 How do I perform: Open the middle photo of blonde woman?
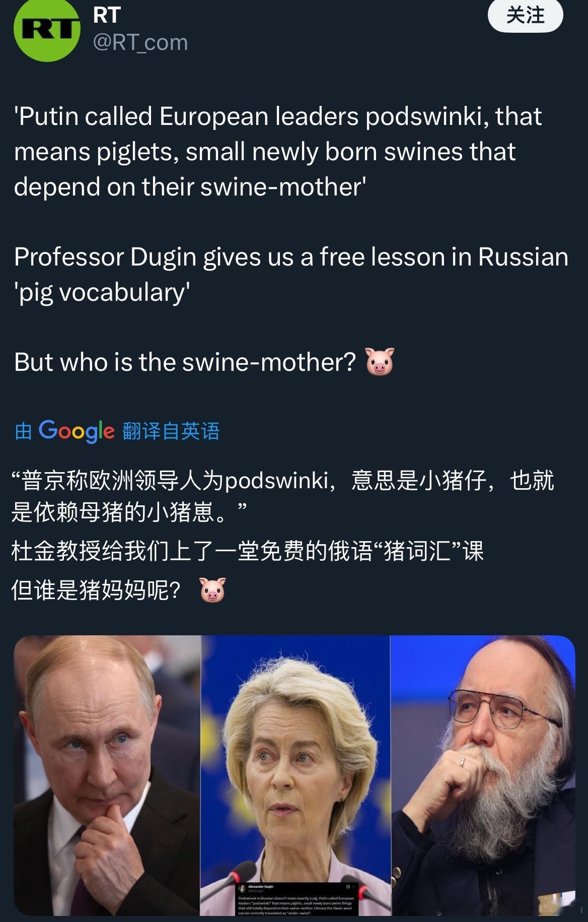tap(296, 775)
